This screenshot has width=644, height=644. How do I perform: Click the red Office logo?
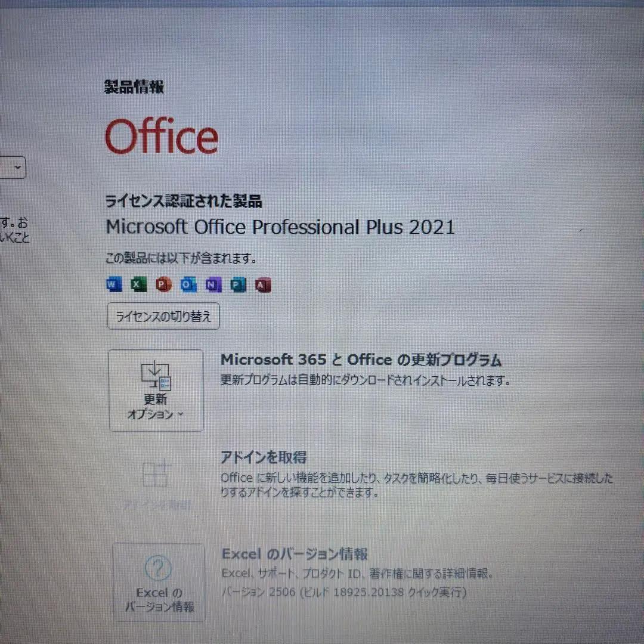[162, 136]
